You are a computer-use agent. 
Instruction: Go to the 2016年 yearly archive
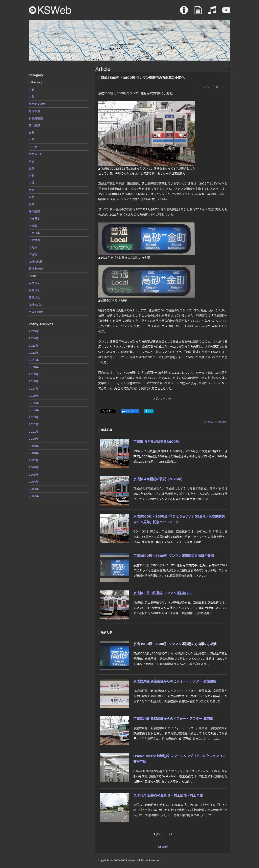point(34,396)
